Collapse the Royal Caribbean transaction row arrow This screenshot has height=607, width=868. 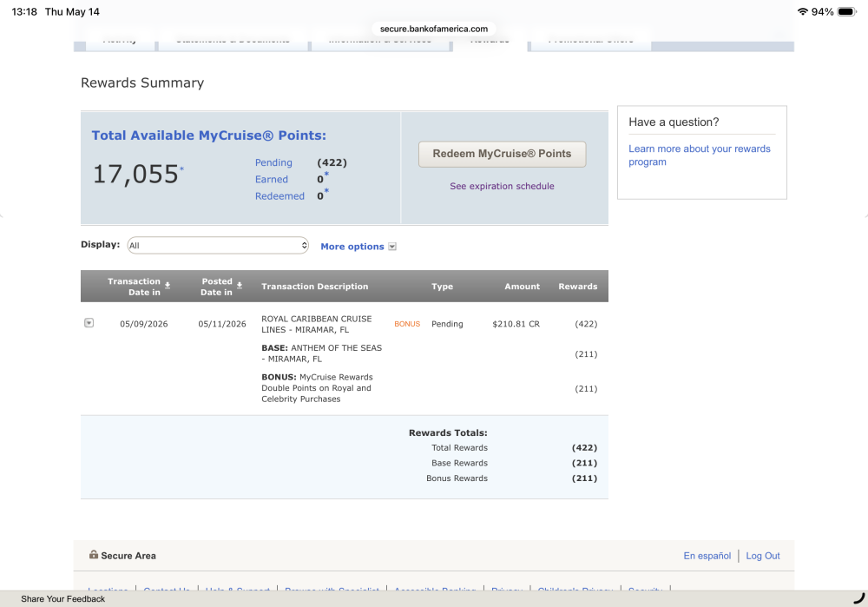point(89,323)
